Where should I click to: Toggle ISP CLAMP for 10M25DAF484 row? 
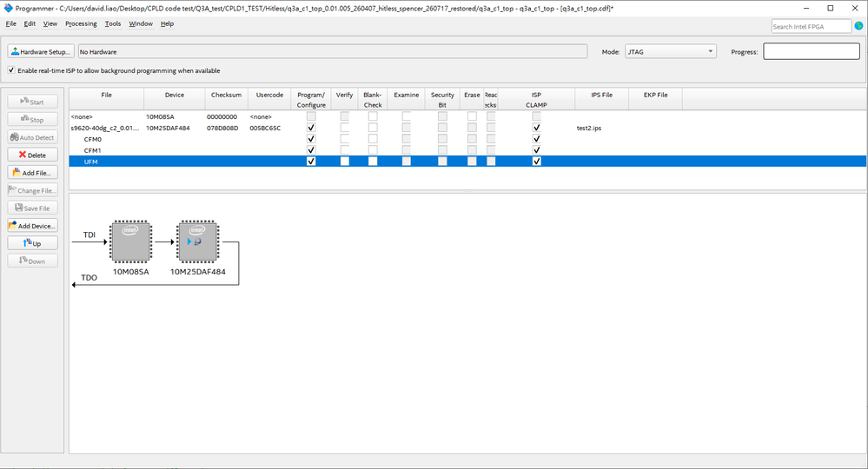[536, 128]
